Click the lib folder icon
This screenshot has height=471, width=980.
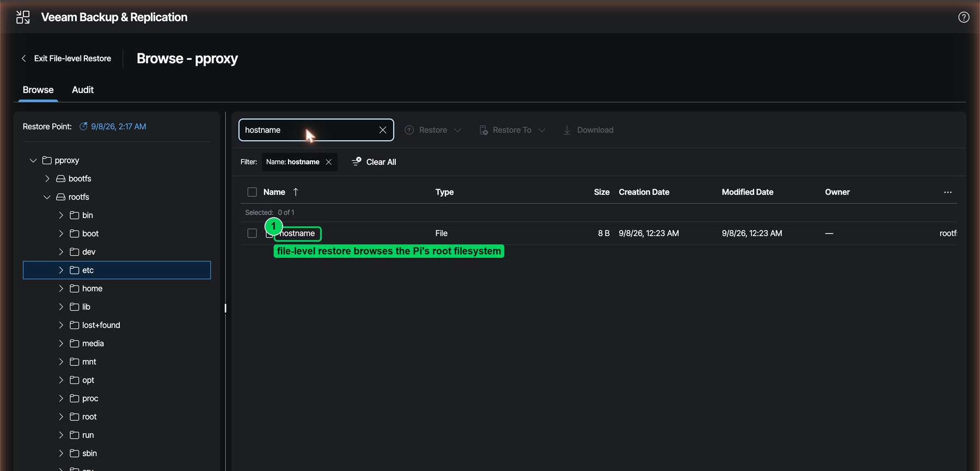75,307
